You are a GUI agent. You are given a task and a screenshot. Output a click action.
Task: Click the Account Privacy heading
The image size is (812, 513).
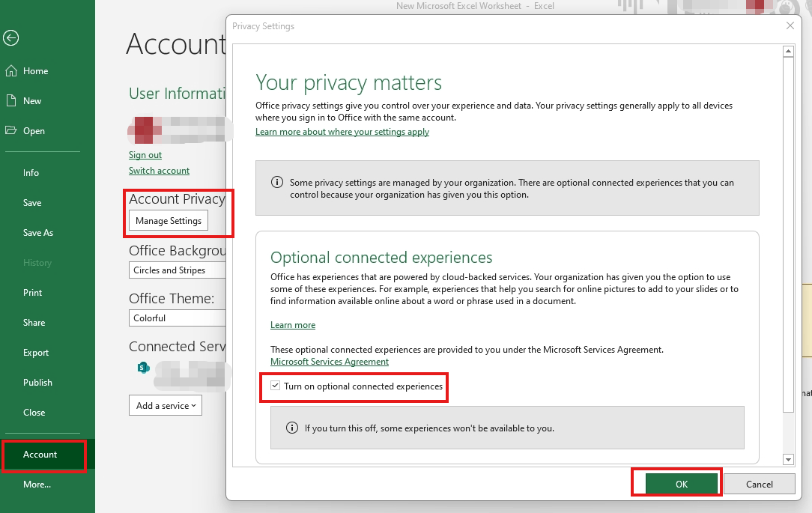click(x=177, y=198)
